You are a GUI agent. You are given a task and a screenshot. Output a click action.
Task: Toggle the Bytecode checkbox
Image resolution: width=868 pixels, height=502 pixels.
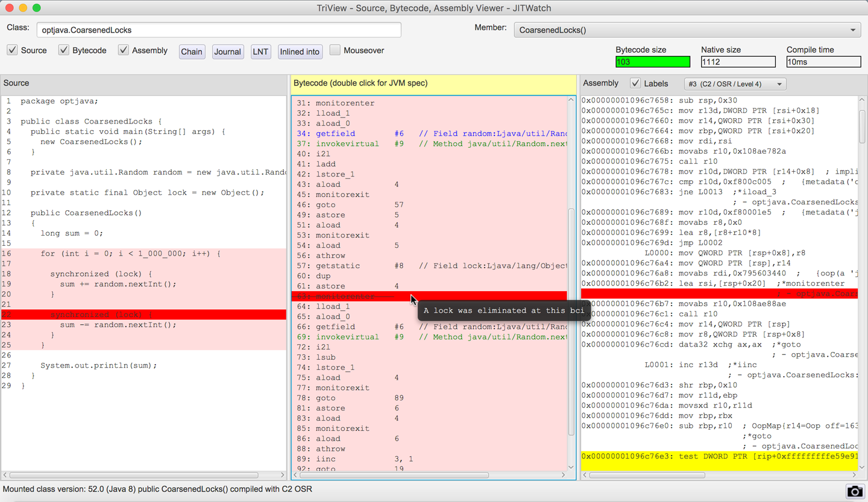(64, 50)
